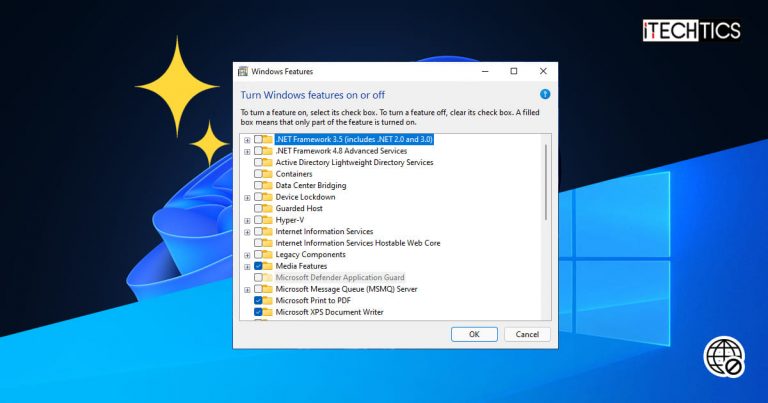The width and height of the screenshot is (768, 403).
Task: Expand the .NET Framework 3.5 node
Action: point(247,140)
